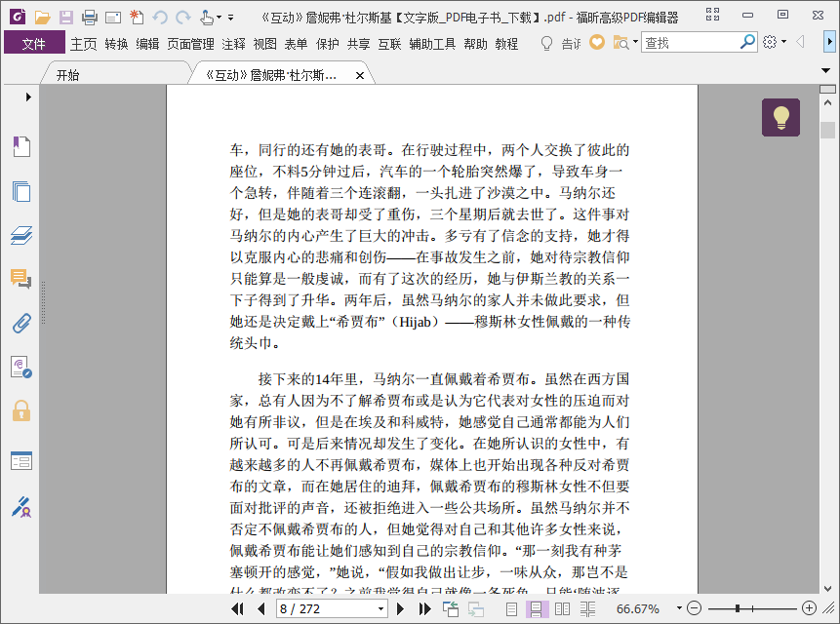Open the 表单 ribbon tab
The image size is (840, 624).
point(296,43)
